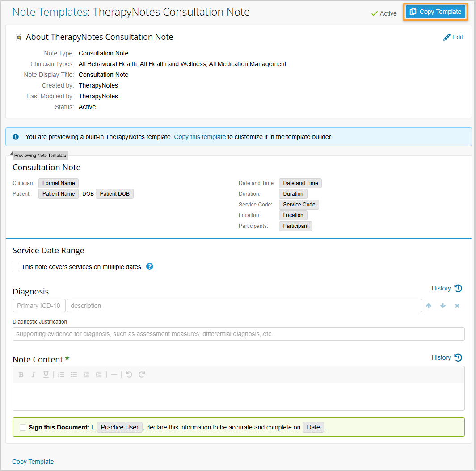Remove diagnosis with the X icon

point(457,306)
